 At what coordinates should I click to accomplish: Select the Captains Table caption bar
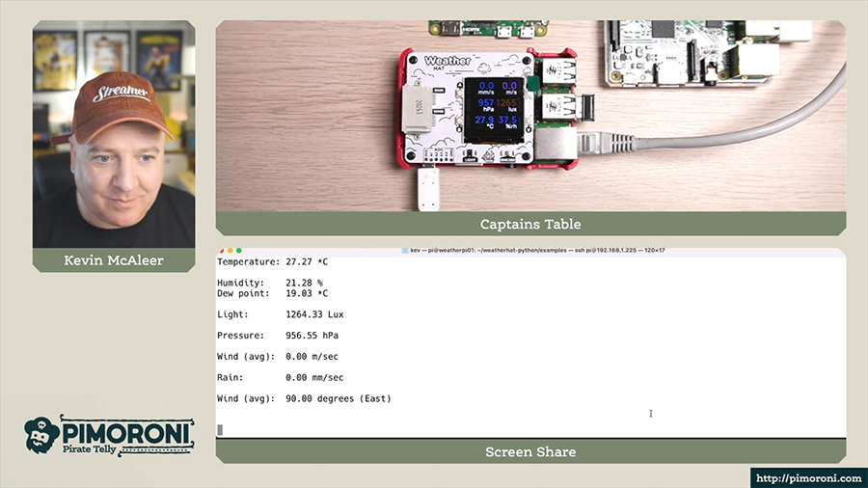[530, 224]
